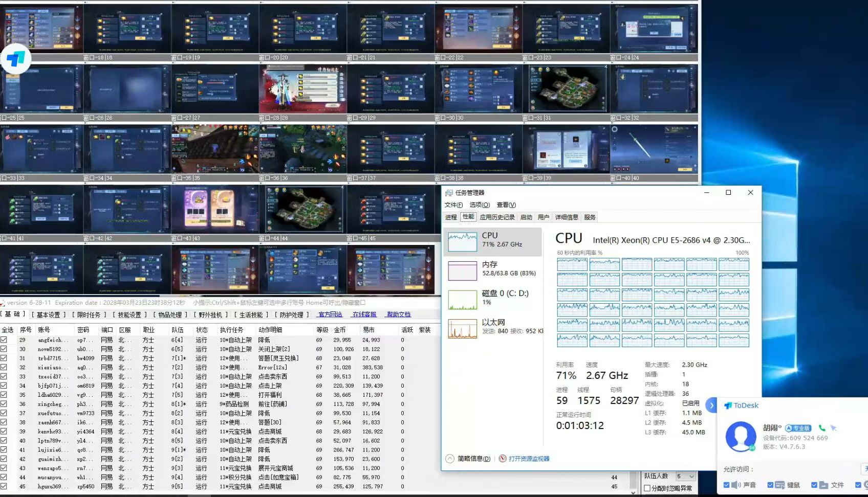Open the 查看(V) menu in Task Manager
868x497 pixels.
point(506,205)
